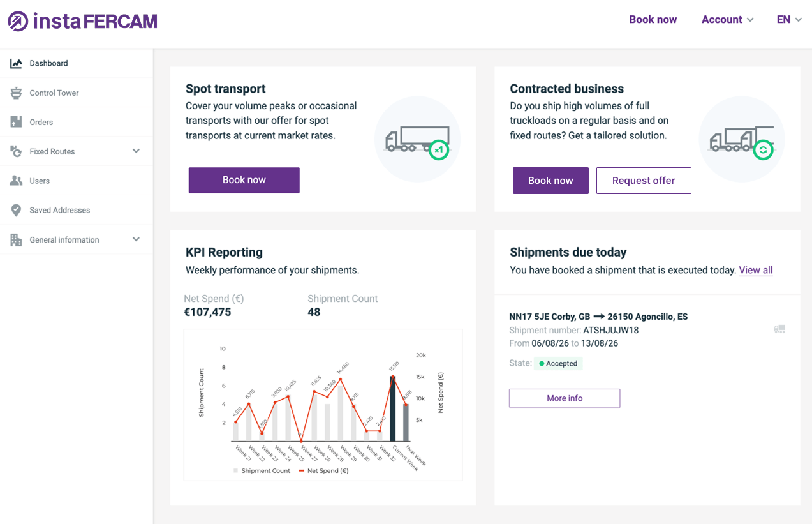Open Dashboard via its chart icon
This screenshot has height=524, width=812.
tap(16, 63)
